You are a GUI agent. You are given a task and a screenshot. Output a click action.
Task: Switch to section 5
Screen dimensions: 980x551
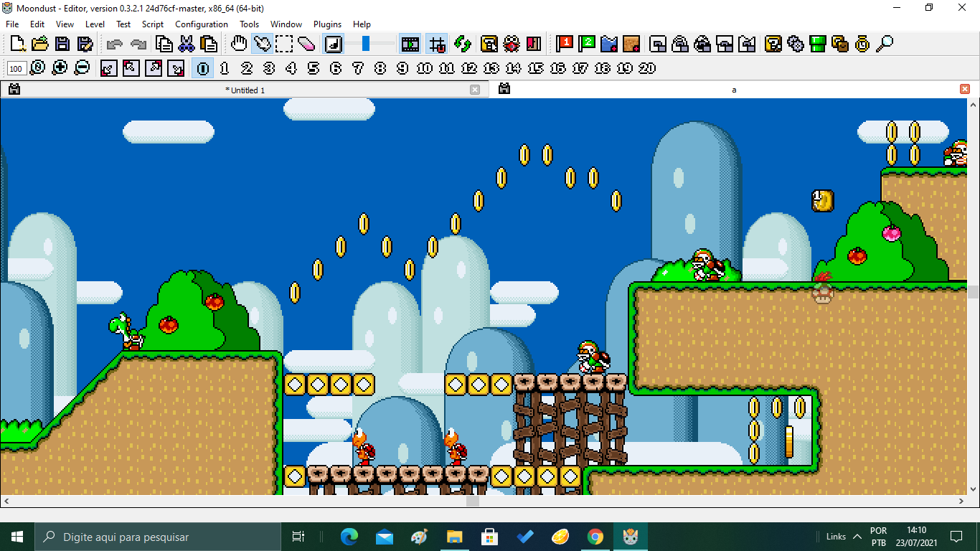click(314, 68)
